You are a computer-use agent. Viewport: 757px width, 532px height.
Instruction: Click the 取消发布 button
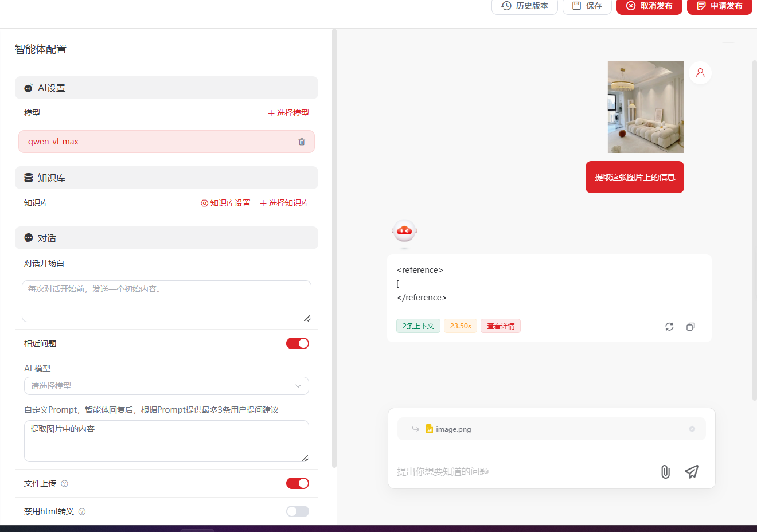[649, 6]
